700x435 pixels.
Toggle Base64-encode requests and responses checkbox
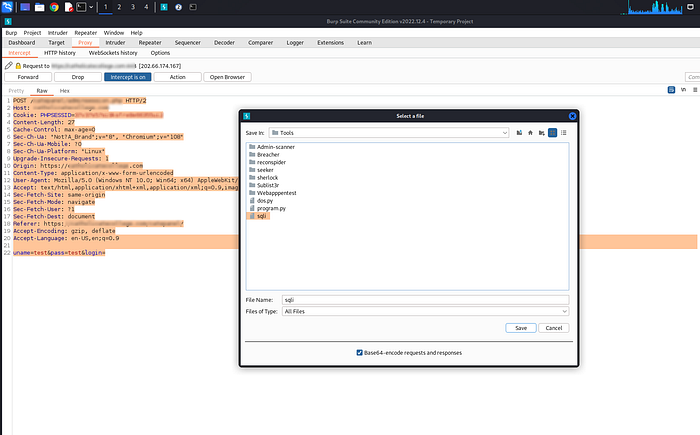click(359, 353)
